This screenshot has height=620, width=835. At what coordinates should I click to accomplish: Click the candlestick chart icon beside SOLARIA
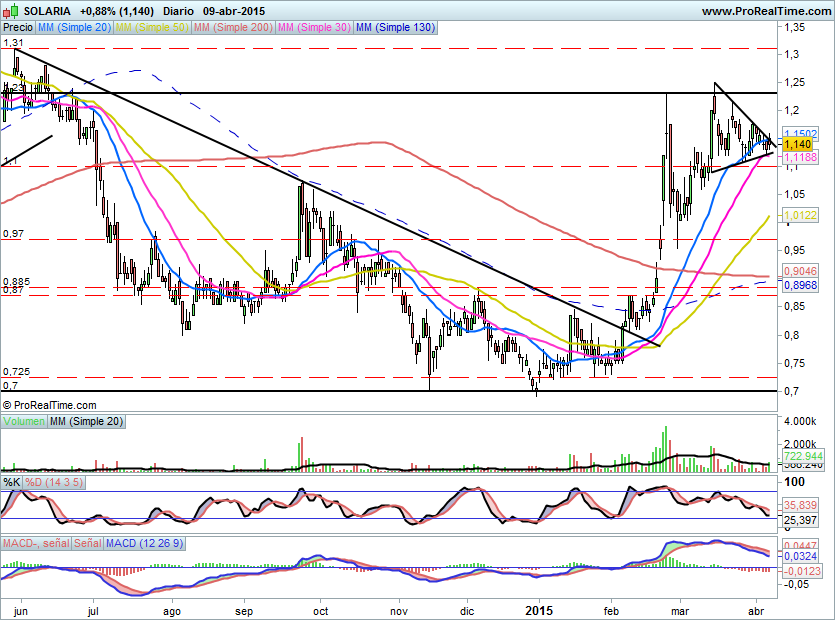pos(9,10)
